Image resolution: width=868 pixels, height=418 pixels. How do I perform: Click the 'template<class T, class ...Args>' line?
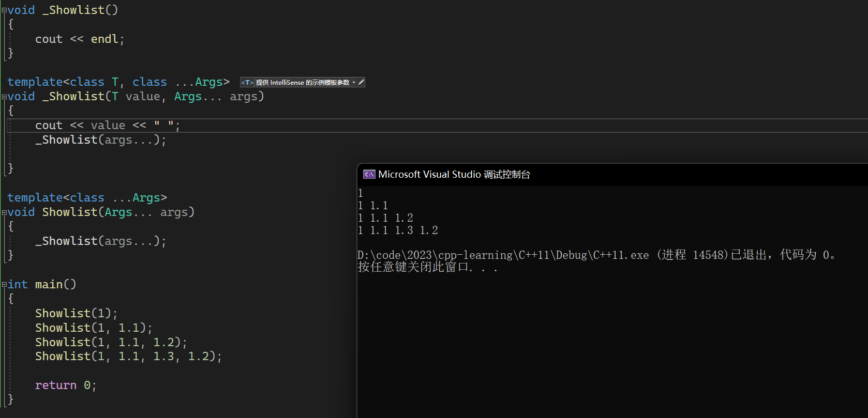coord(118,82)
